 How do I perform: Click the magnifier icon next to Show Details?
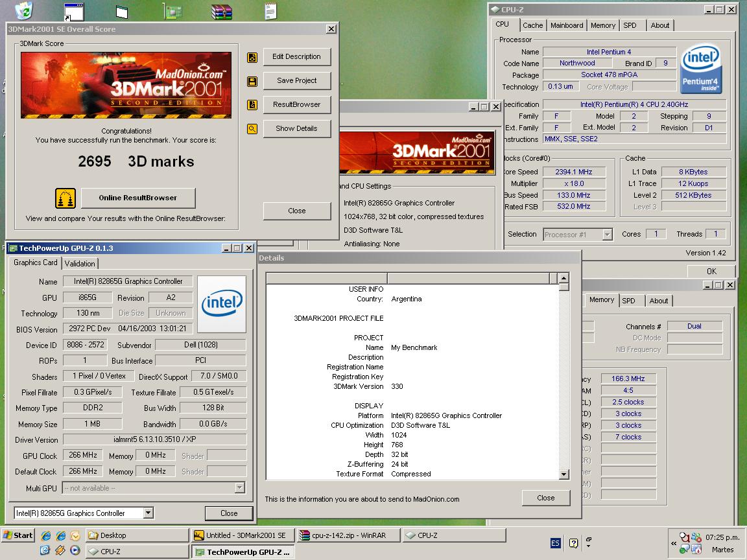click(252, 128)
